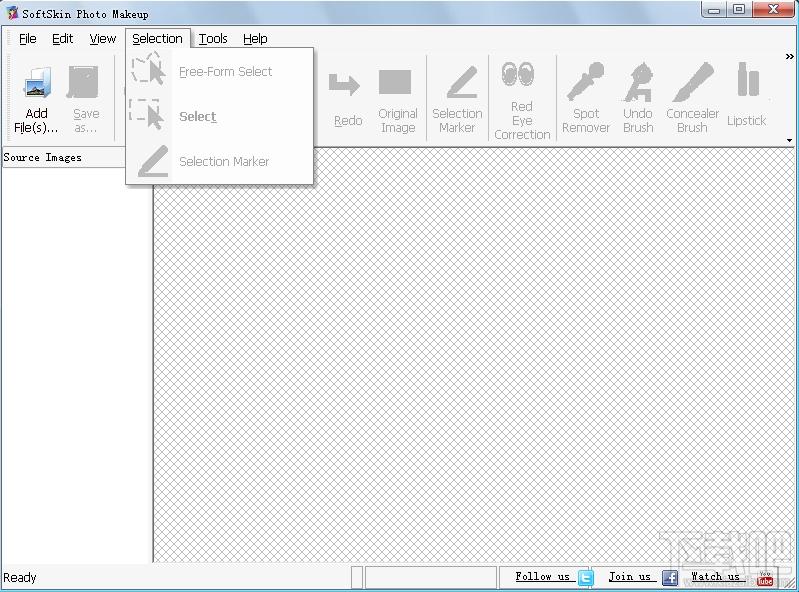Close the open Selection menu
This screenshot has width=799, height=592.
click(157, 39)
